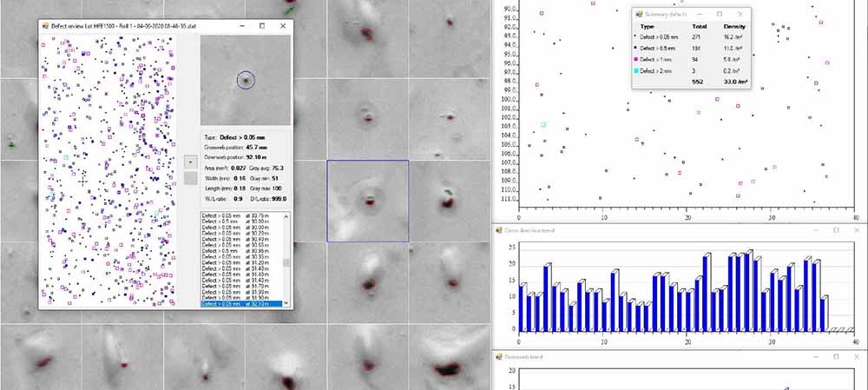Click the magenta Defect > 1 mm legend swatch
Screen dimensions: 868x390
[x=637, y=59]
